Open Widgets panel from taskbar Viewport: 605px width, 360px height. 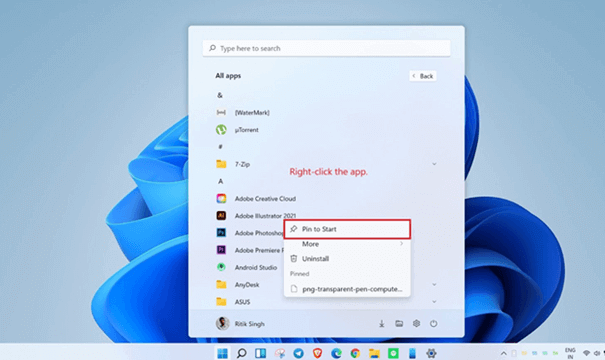point(260,353)
